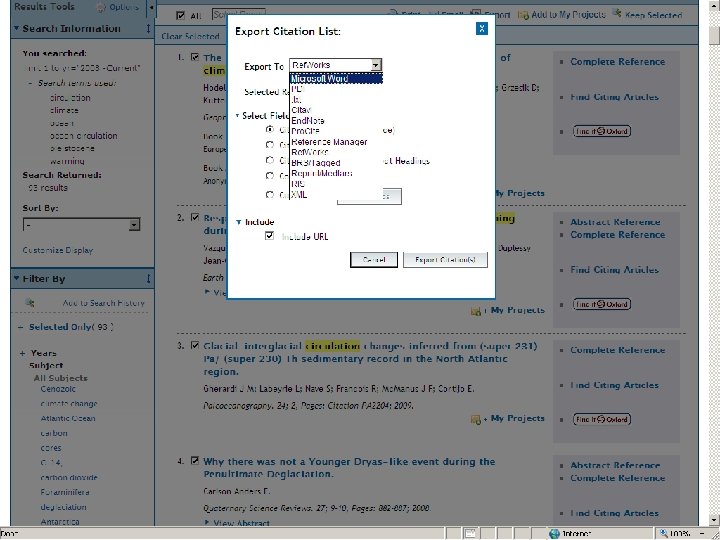
Task: Toggle checkbox for result 1
Action: (x=195, y=57)
